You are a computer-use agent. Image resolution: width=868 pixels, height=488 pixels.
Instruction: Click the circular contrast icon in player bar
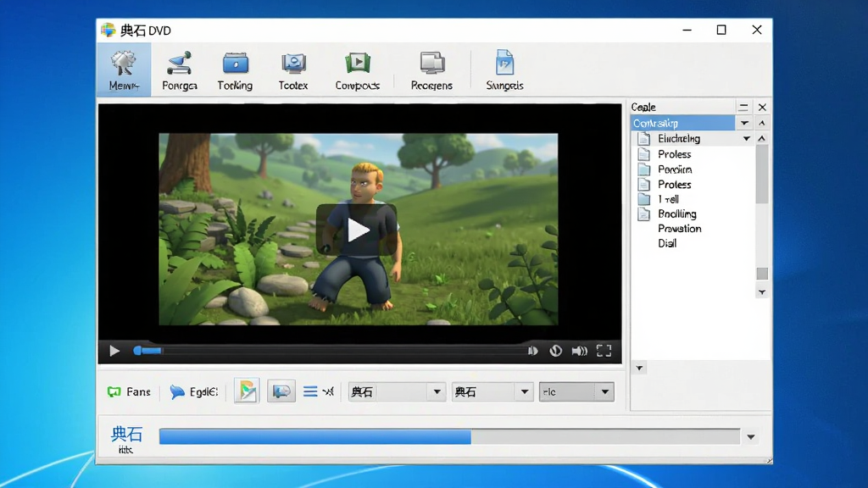pos(555,351)
